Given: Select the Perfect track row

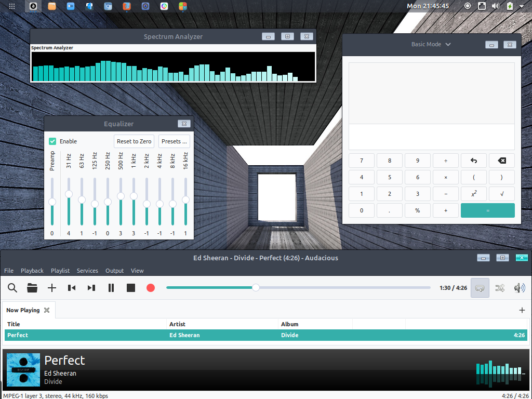Looking at the screenshot, I should pos(266,335).
